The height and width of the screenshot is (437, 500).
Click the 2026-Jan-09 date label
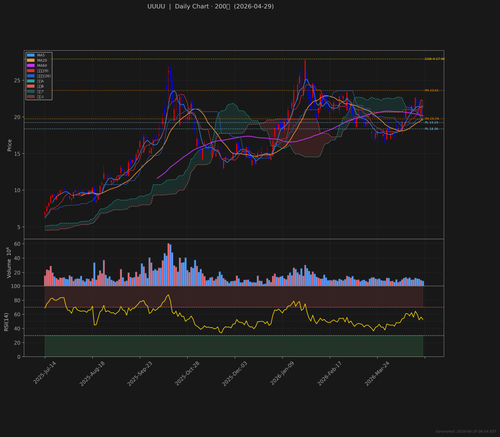point(282,373)
